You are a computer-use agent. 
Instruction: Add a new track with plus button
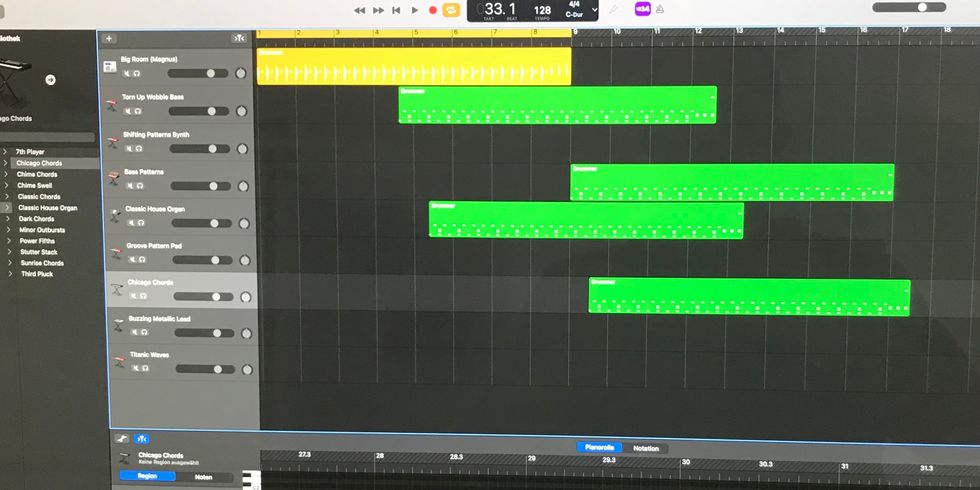coord(109,39)
